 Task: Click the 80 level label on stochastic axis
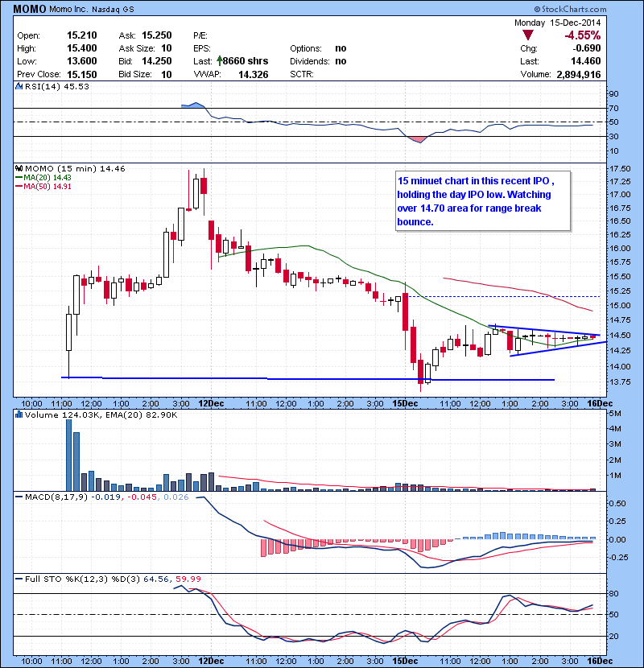(x=613, y=593)
